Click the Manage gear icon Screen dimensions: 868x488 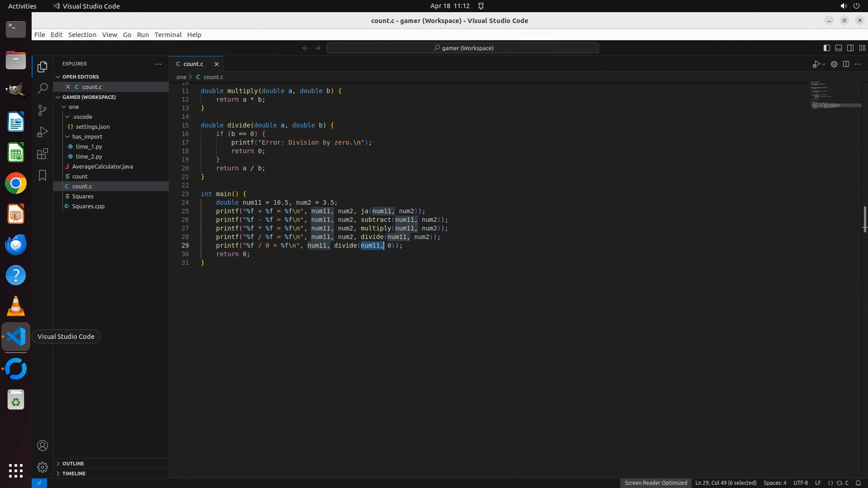click(x=42, y=467)
